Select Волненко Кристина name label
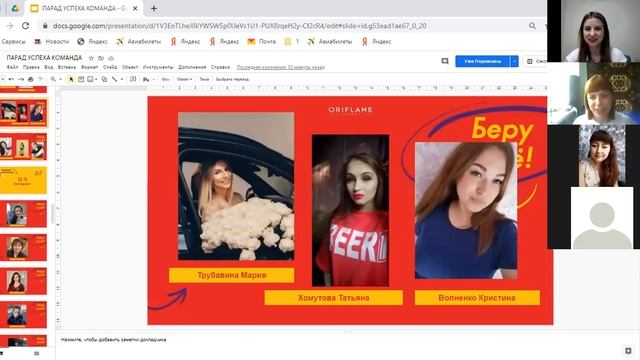This screenshot has width=640, height=360. point(477,298)
